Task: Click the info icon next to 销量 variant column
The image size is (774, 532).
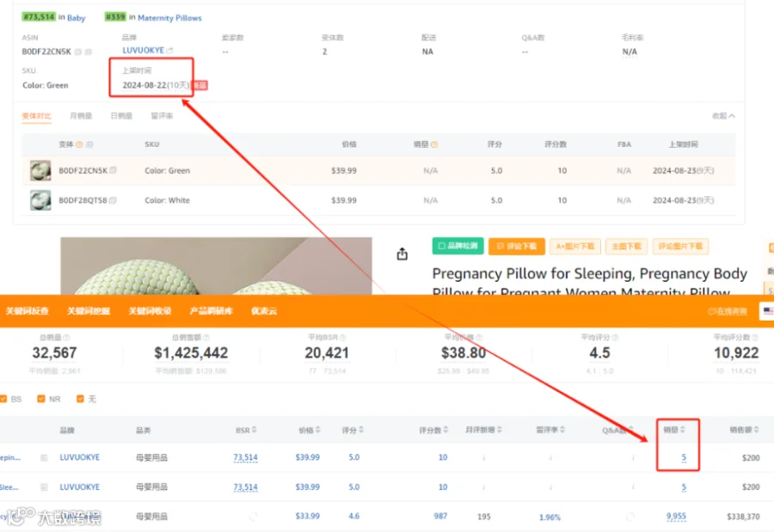Action: tap(434, 144)
